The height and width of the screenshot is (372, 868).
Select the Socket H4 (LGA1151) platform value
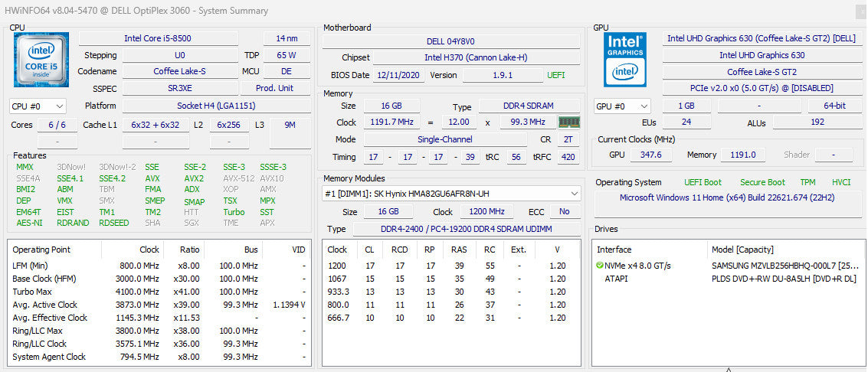pos(216,106)
